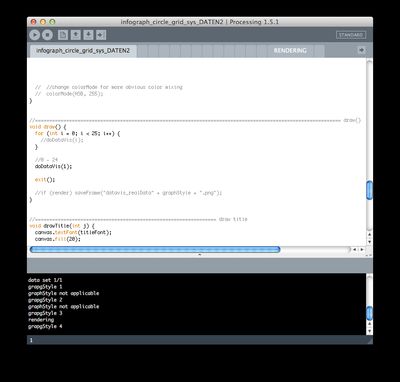400x382 pixels.
Task: Click the console divider collapse handle
Action: tap(200, 255)
